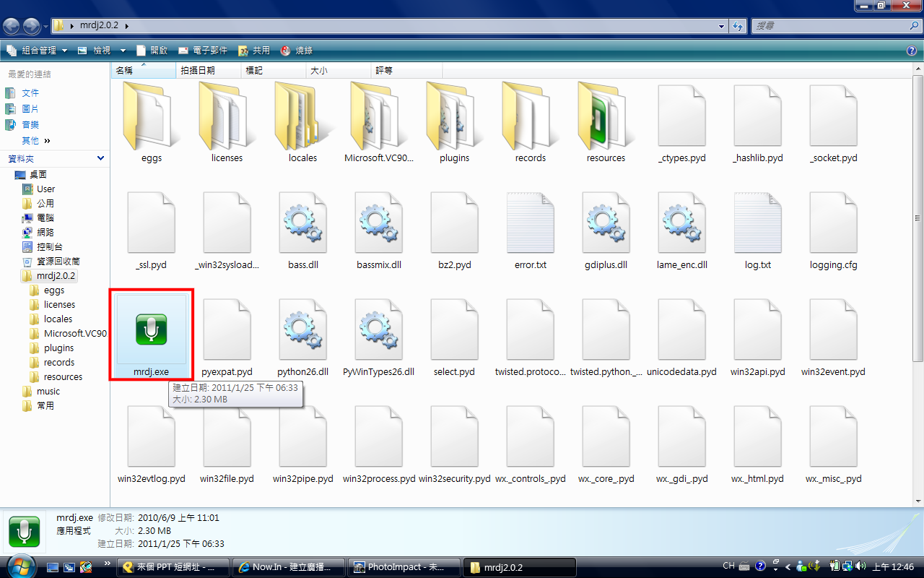The height and width of the screenshot is (578, 924).
Task: Select the _ctypes.pyd file icon
Action: tap(682, 116)
